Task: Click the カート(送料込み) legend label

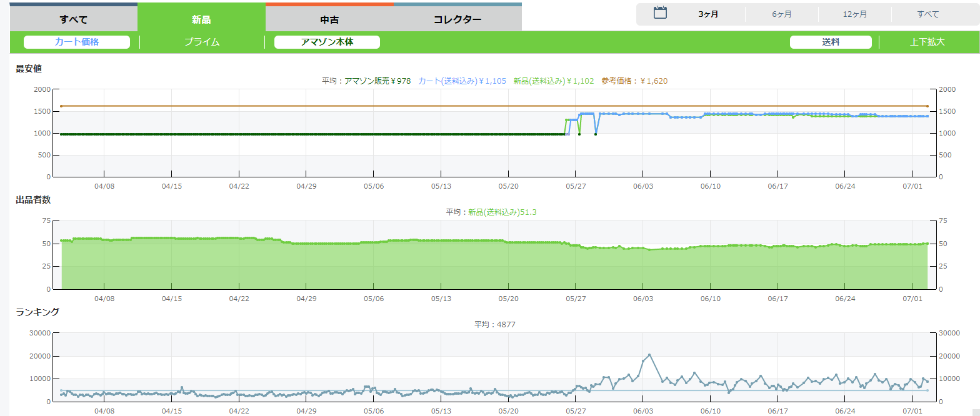Action: tap(462, 81)
